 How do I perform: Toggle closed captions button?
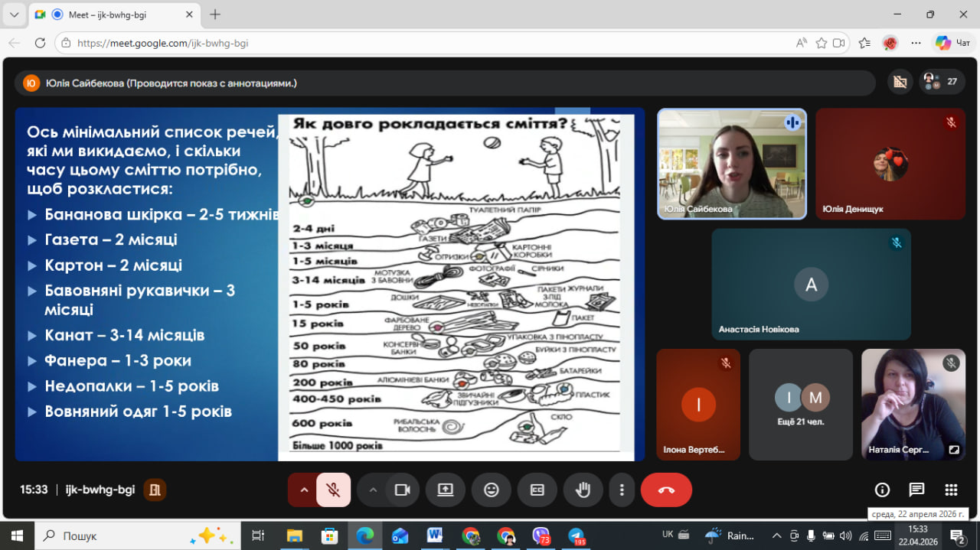point(537,490)
